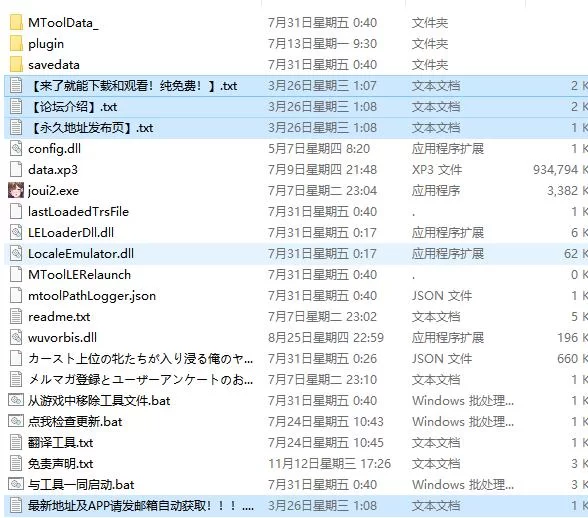
Task: Click the plugin folder icon
Action: (16, 44)
